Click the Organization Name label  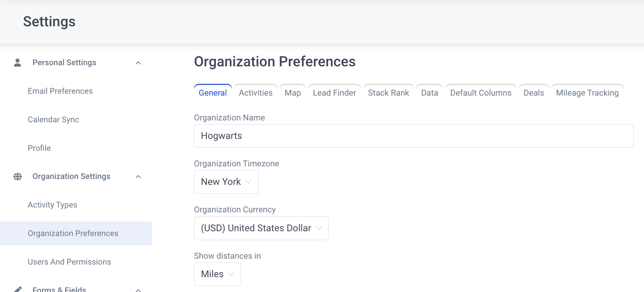[x=230, y=118]
